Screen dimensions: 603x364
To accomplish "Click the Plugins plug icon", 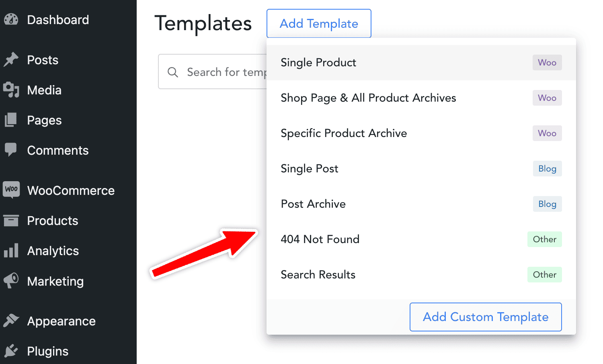I will point(11,351).
